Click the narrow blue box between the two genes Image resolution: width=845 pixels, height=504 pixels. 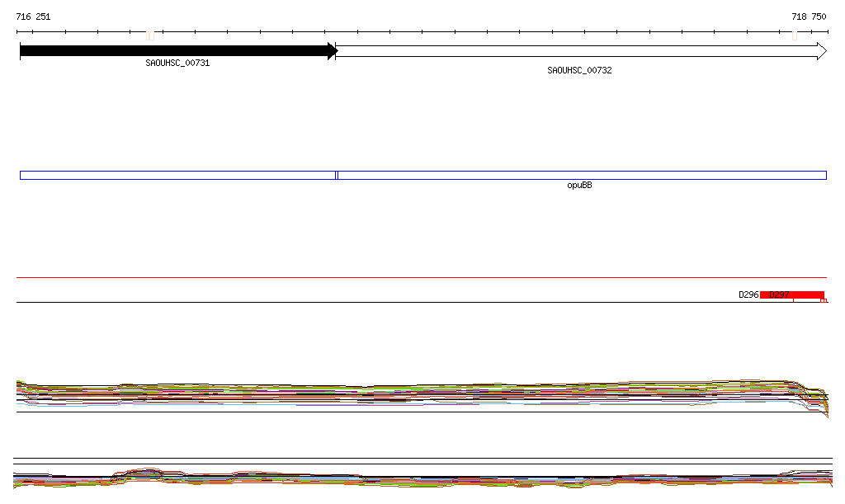click(x=337, y=175)
